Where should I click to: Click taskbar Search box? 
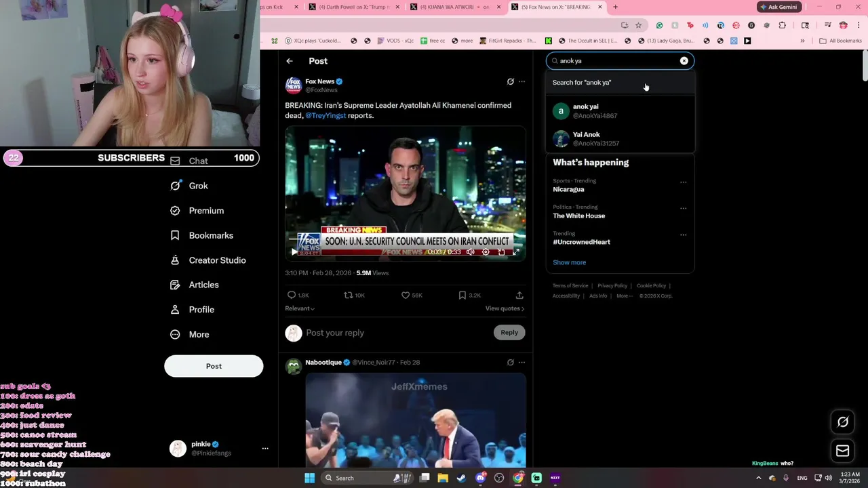(366, 478)
